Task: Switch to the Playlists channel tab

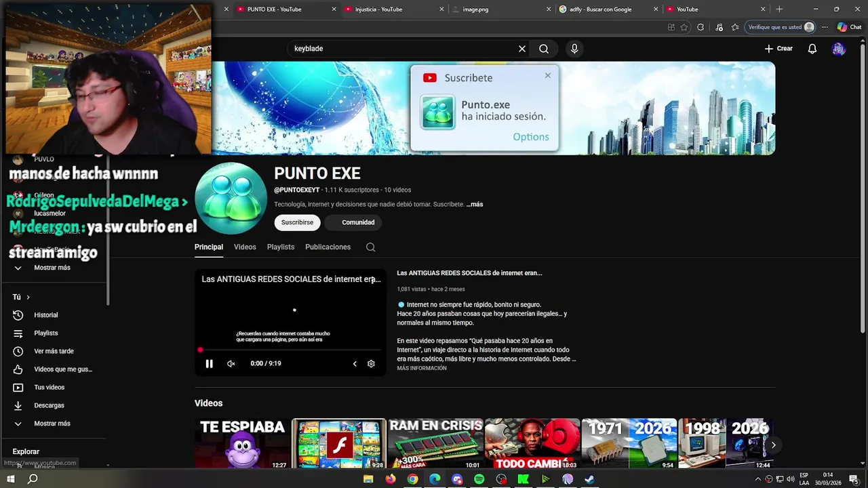Action: [281, 247]
